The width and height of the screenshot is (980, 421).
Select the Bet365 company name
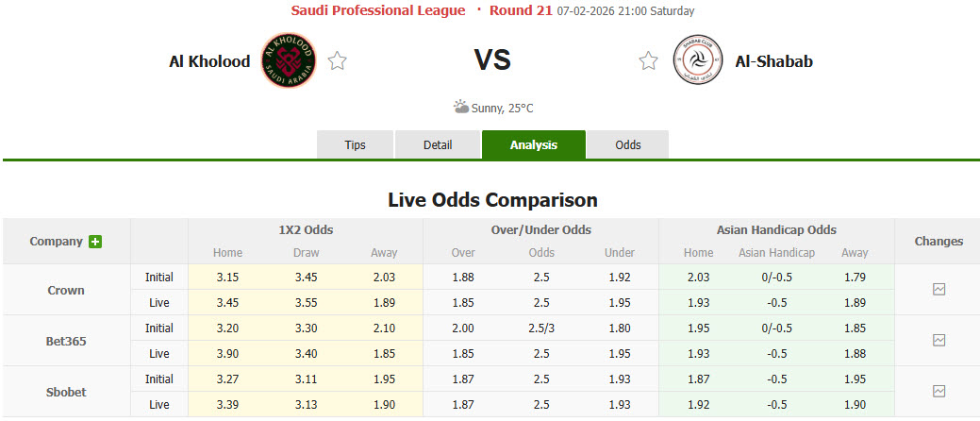point(66,341)
